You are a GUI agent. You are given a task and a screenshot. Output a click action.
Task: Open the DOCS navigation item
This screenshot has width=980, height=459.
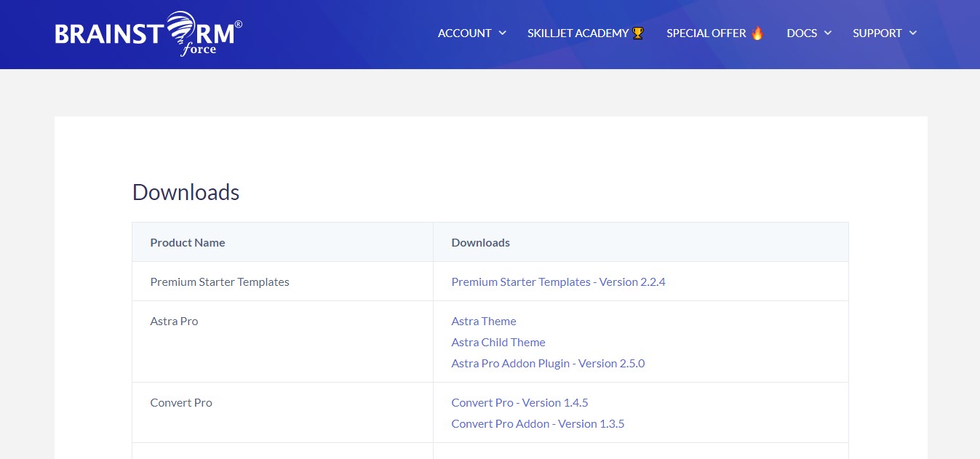(x=802, y=33)
